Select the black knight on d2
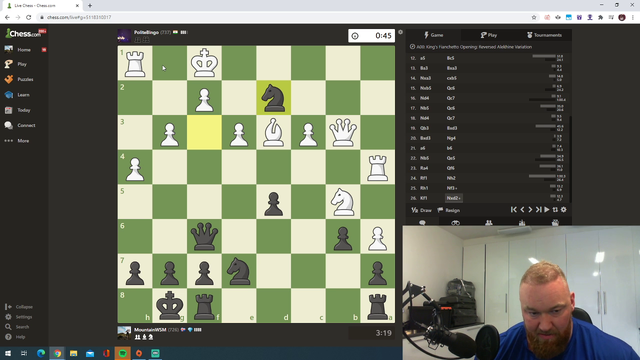 tap(273, 98)
